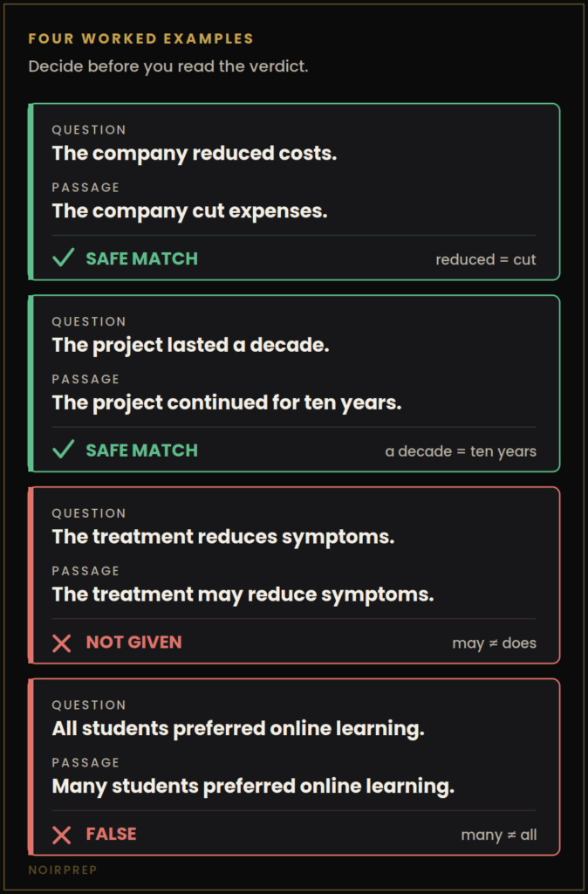Click the 'a decade = ten years' note
Screen dimensions: 588x894
(461, 451)
